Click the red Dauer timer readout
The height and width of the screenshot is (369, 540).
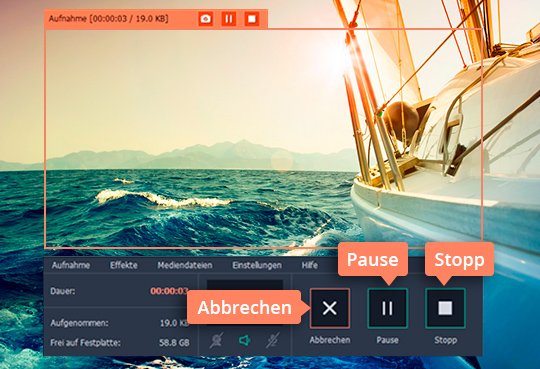tap(169, 291)
